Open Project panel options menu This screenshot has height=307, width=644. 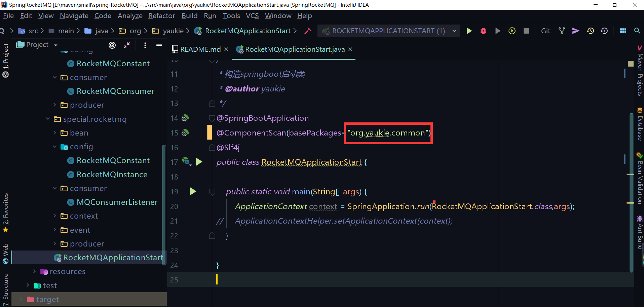[x=145, y=45]
